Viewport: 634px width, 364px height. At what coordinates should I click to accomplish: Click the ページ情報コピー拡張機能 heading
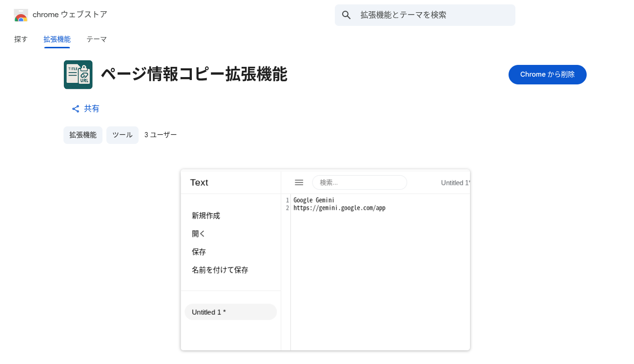pos(194,75)
